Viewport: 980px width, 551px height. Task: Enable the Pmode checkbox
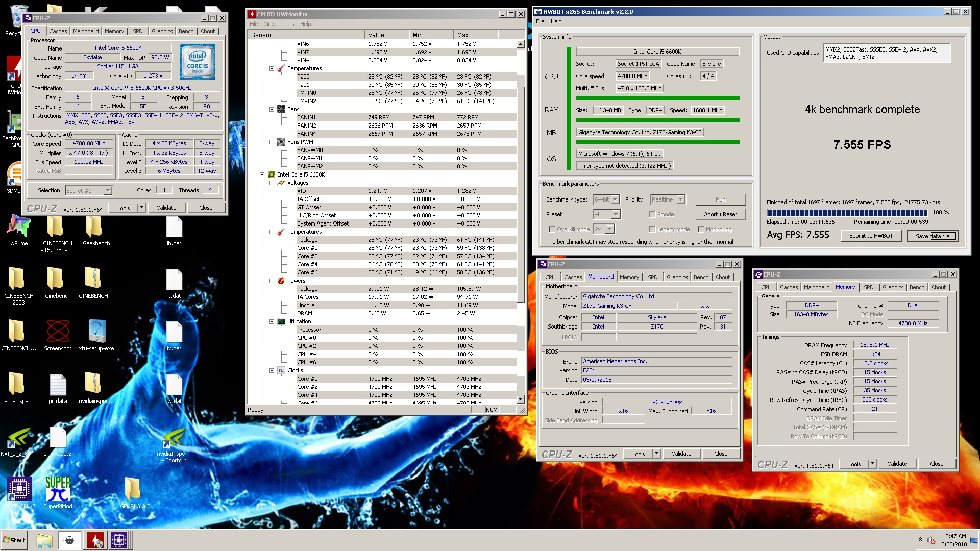point(652,214)
